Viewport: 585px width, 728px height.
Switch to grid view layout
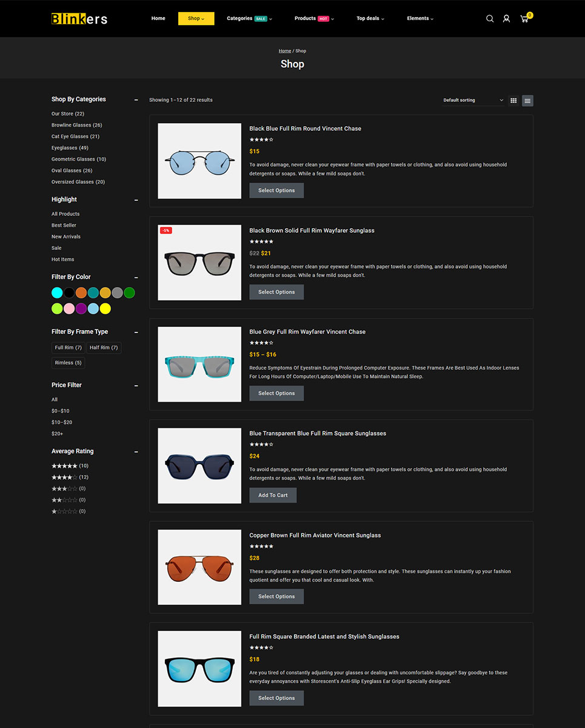[x=513, y=101]
